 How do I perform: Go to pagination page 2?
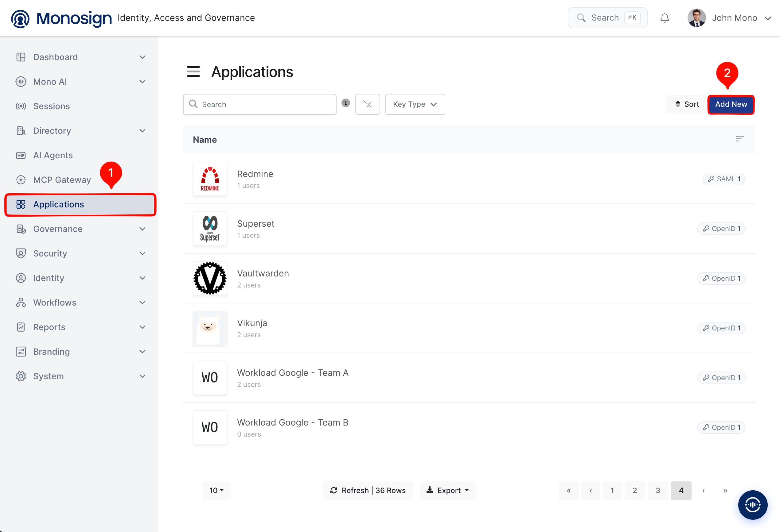point(635,491)
